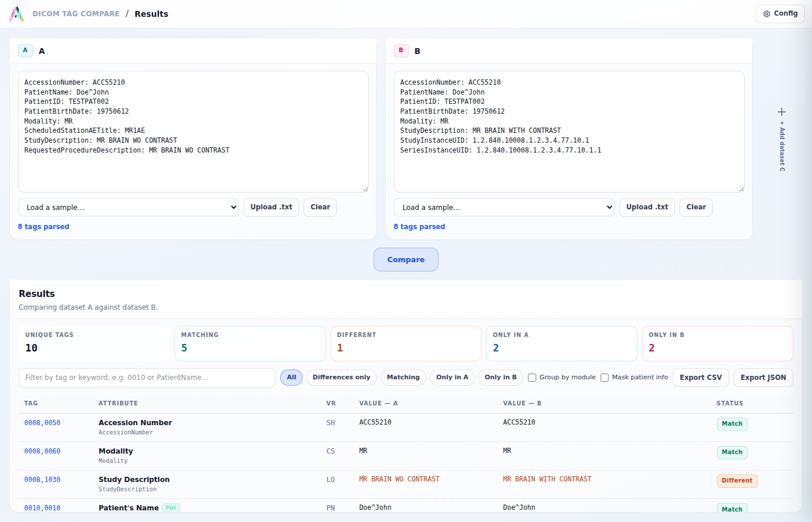Image resolution: width=812 pixels, height=522 pixels.
Task: Click Upload .txt for dataset A
Action: [x=271, y=208]
